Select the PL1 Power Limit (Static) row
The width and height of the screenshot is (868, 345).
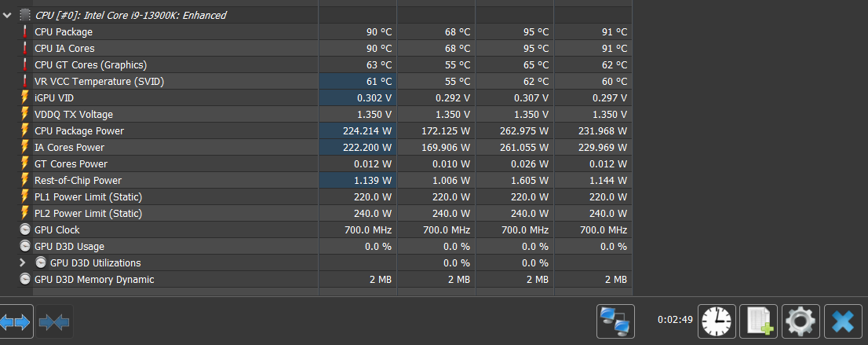(x=88, y=197)
